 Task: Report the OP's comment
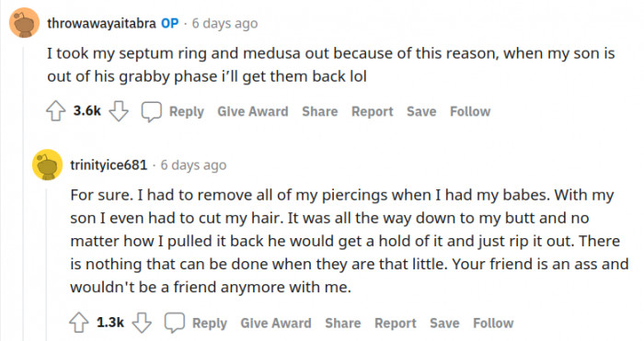pos(373,111)
